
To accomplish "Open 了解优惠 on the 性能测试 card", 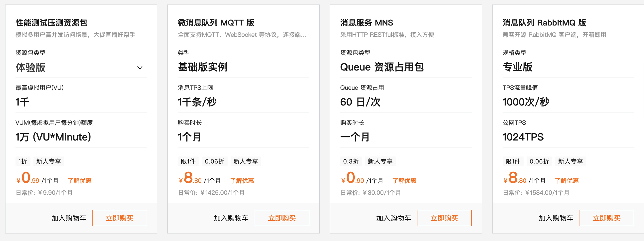I will click(80, 180).
